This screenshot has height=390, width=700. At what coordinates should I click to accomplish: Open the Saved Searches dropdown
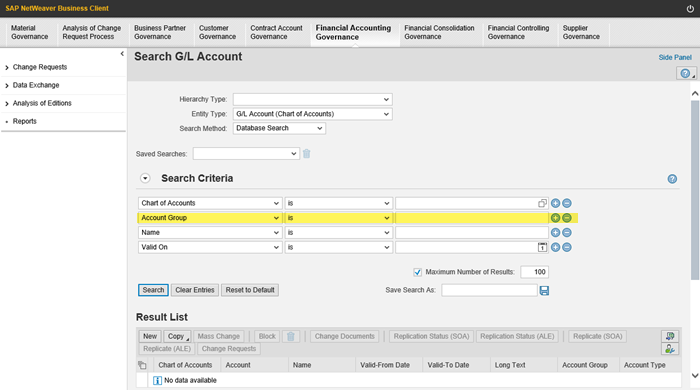click(x=294, y=154)
